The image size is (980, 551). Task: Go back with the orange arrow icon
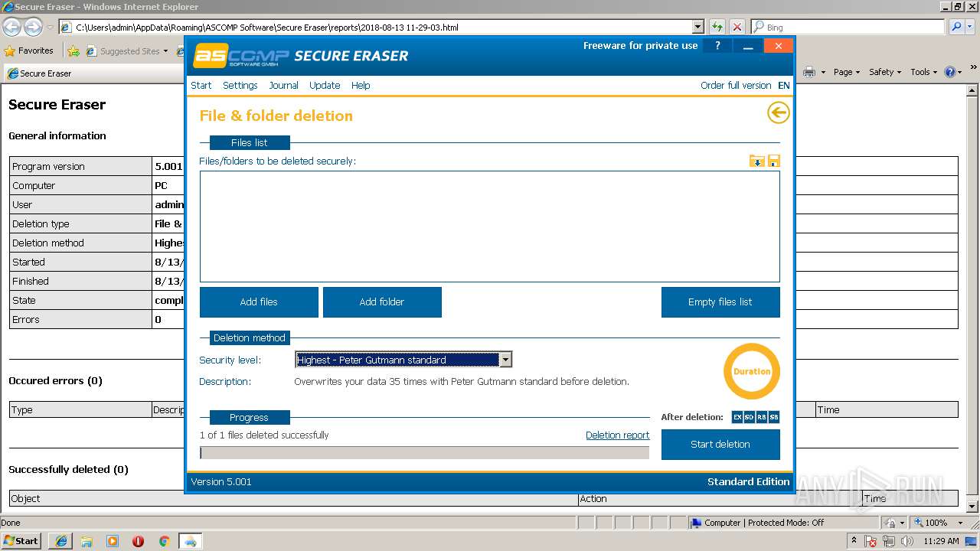click(x=778, y=113)
